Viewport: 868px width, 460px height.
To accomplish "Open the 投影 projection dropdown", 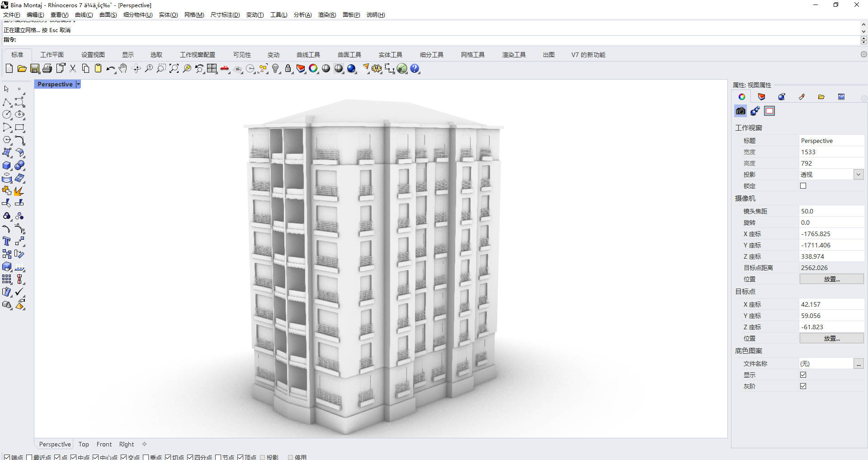I will pos(858,175).
